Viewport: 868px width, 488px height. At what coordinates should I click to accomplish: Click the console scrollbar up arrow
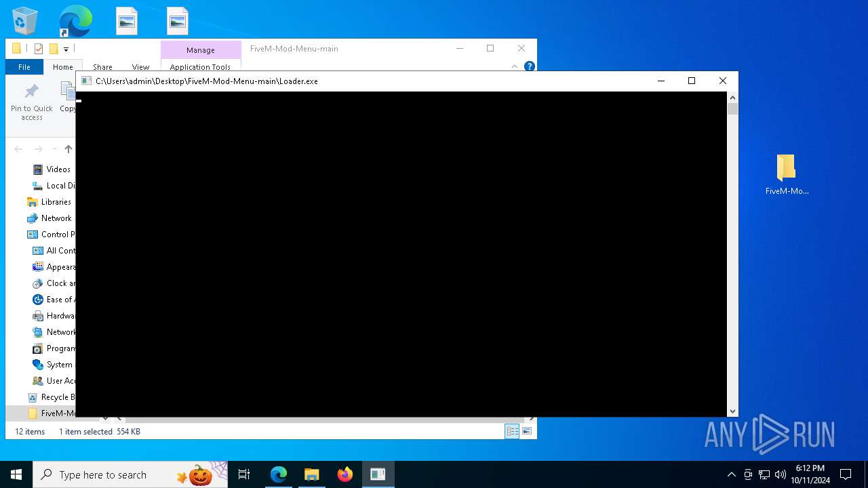[x=732, y=97]
